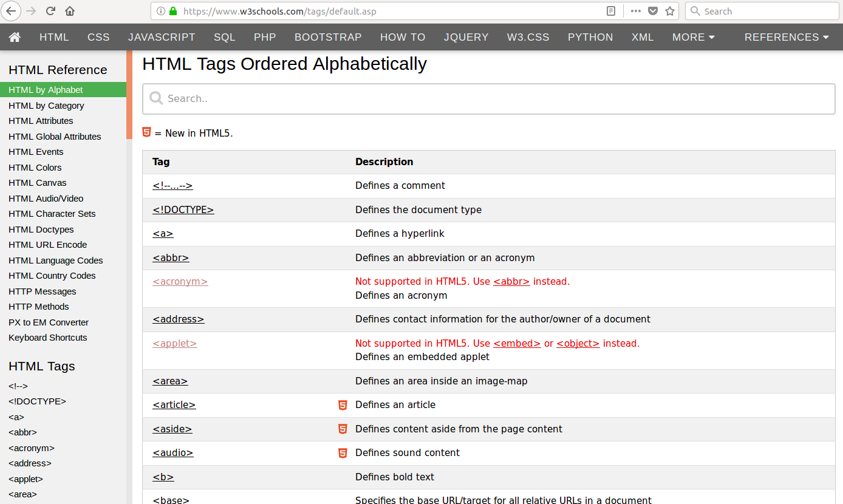Click the W3Schools home icon in navbar
Image resolution: width=843 pixels, height=504 pixels.
pyautogui.click(x=15, y=37)
